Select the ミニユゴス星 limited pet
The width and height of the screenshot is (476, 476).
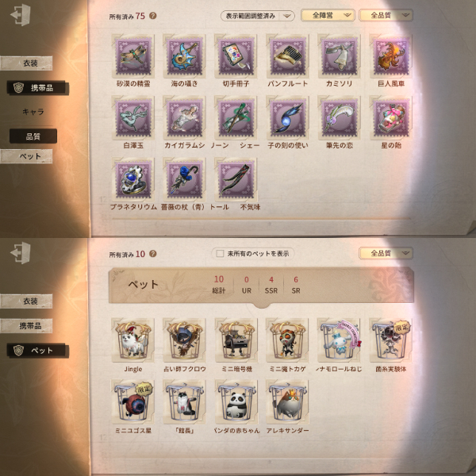pyautogui.click(x=133, y=402)
